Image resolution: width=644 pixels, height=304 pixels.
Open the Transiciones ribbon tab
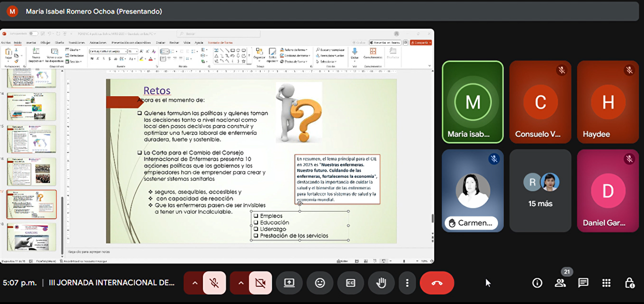tap(76, 42)
